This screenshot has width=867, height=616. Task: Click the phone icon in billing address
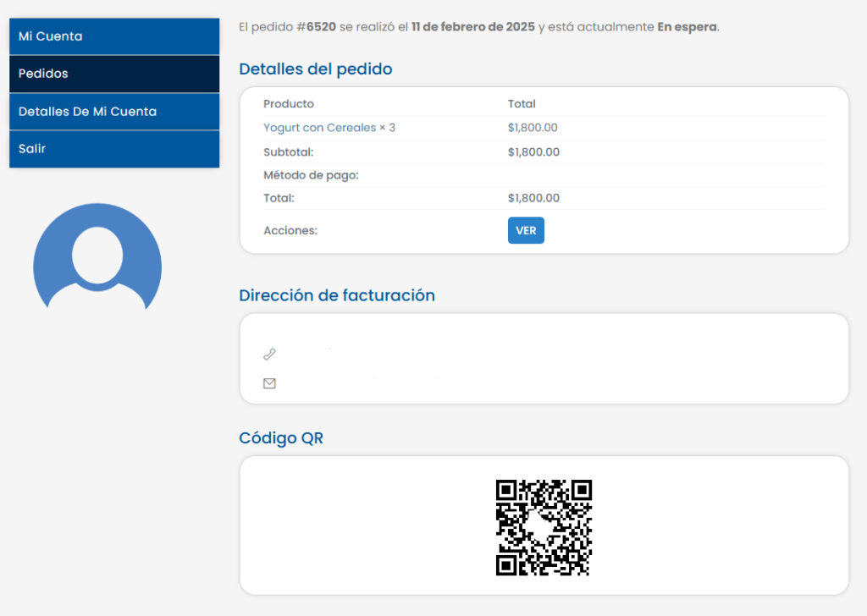269,355
